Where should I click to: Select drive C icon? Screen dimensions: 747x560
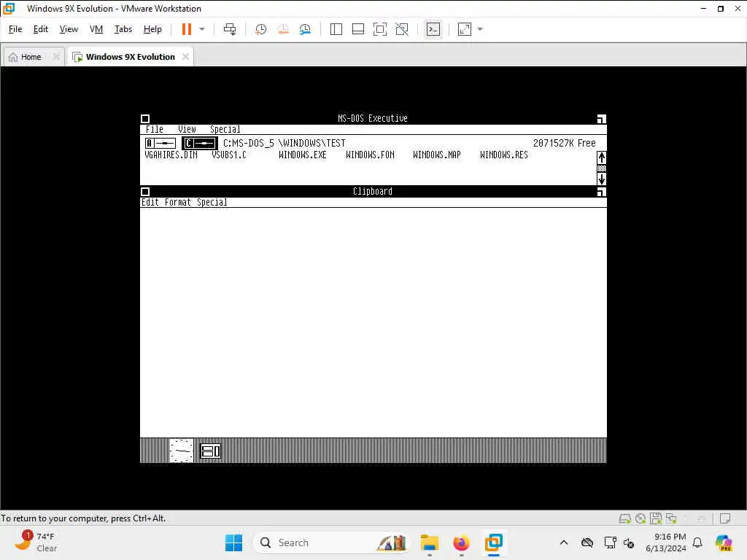pos(200,143)
